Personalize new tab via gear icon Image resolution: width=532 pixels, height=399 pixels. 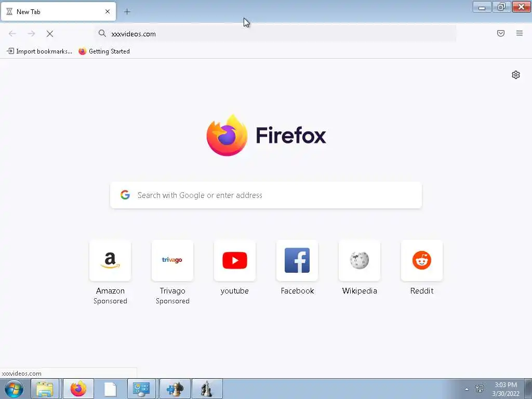[x=516, y=75]
